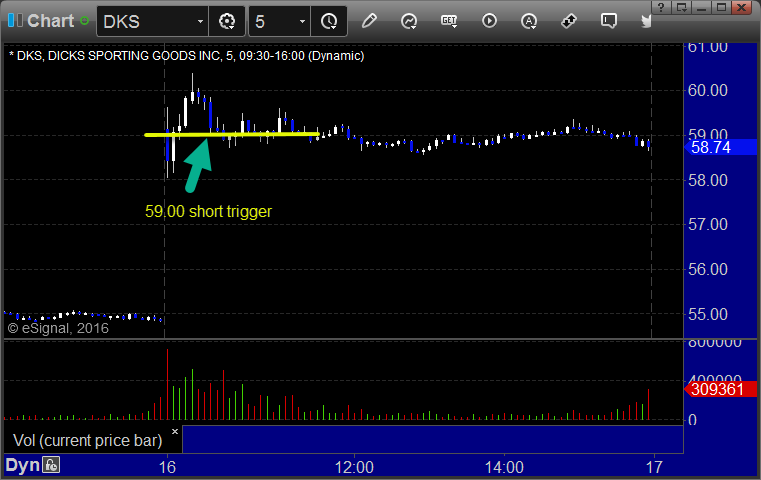
Task: Expand the interval dropdown arrow
Action: point(302,22)
